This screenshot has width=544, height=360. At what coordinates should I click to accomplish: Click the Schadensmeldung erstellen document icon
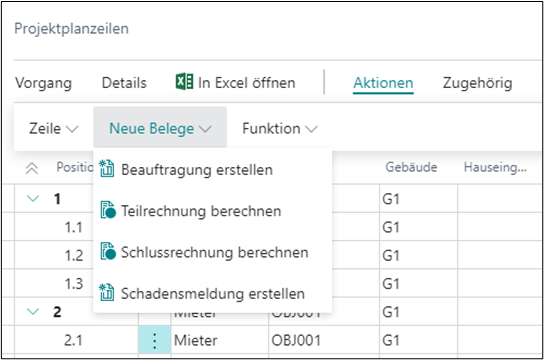coord(107,292)
